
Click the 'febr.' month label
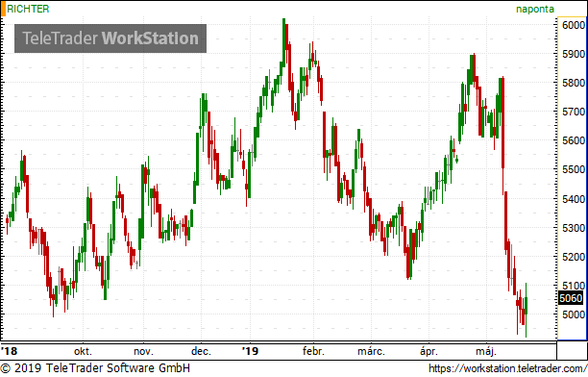coord(313,351)
